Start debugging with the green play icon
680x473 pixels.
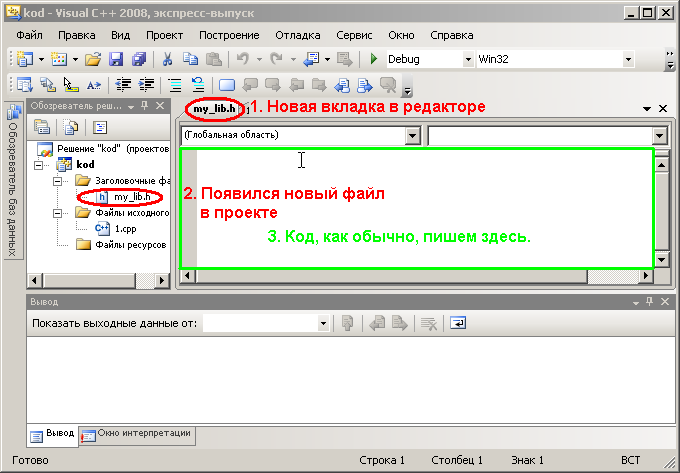coord(373,59)
